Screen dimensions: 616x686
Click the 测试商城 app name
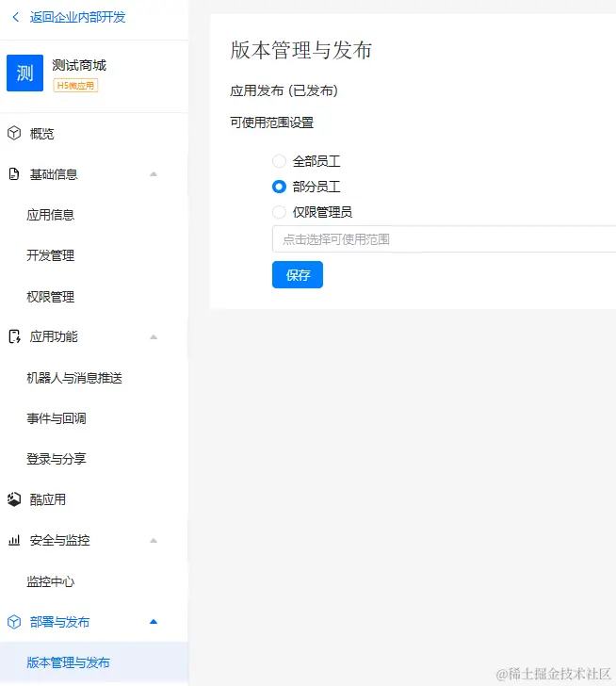pos(79,65)
